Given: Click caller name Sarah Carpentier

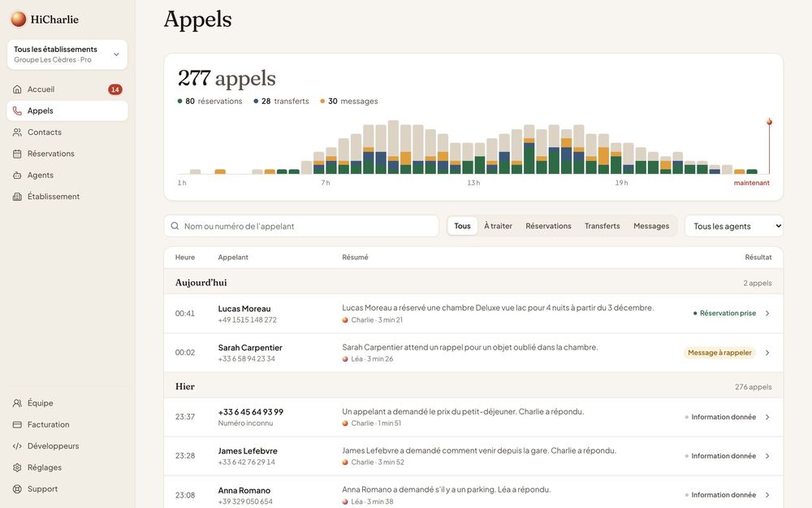Looking at the screenshot, I should (x=250, y=347).
